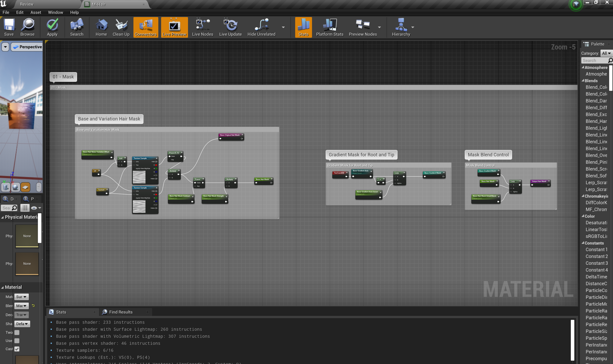Screen dimensions: 613x364
Task: Click the first Phys Material None swatch
Action: pyautogui.click(x=27, y=236)
